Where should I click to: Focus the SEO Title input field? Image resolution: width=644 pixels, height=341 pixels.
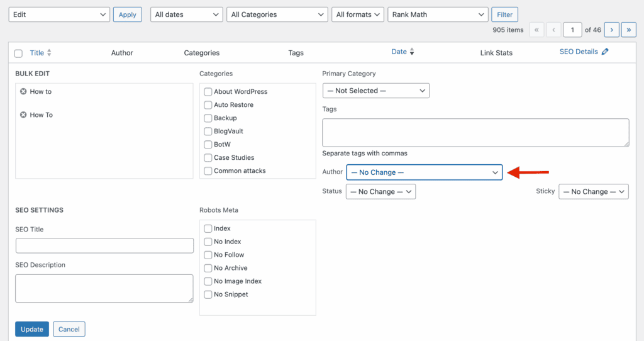(105, 246)
